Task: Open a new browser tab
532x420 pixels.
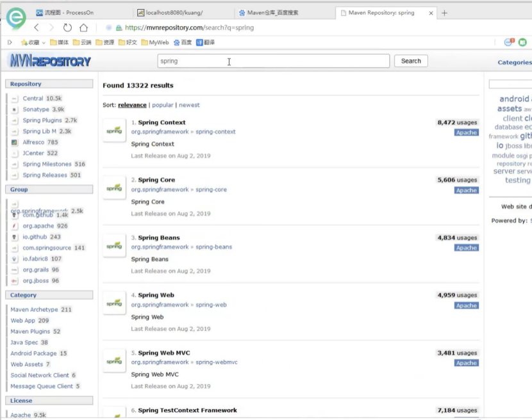Action: pyautogui.click(x=444, y=13)
